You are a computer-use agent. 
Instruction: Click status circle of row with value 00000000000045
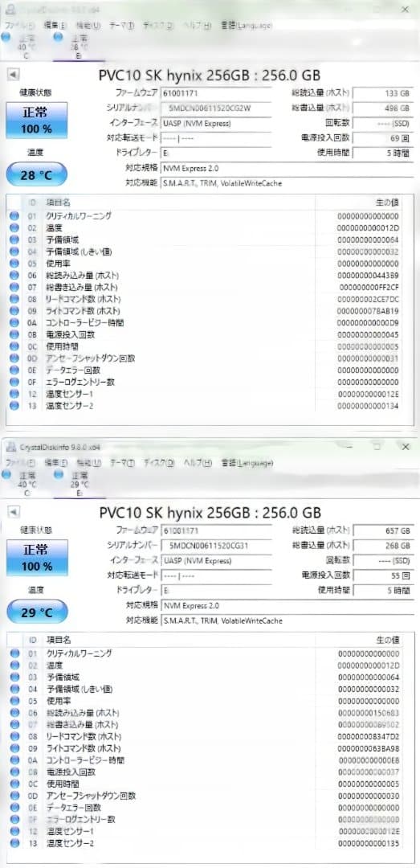pyautogui.click(x=14, y=335)
